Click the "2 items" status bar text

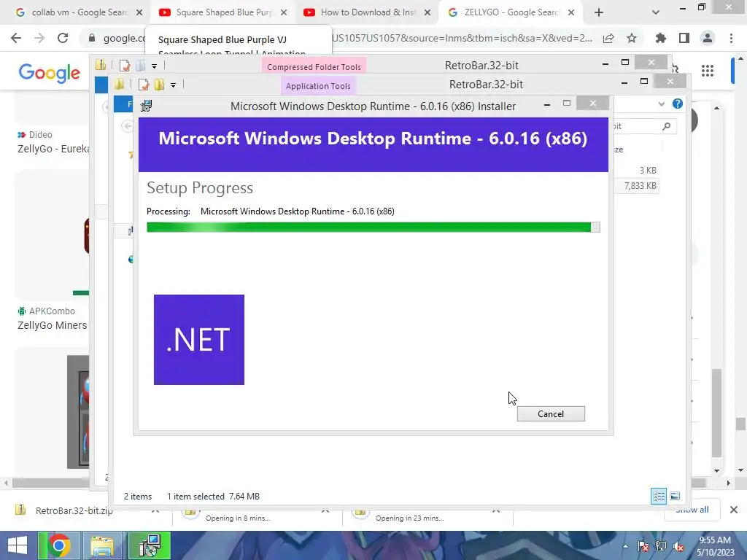(x=138, y=496)
